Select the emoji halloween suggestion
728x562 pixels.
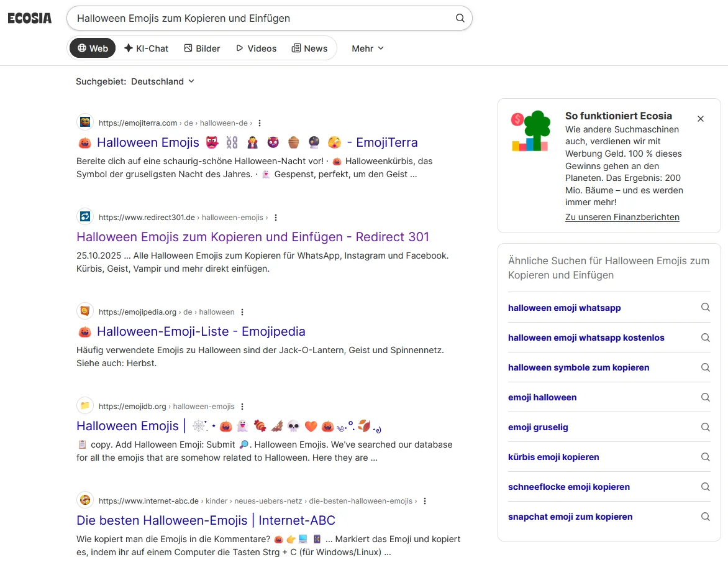(x=542, y=397)
